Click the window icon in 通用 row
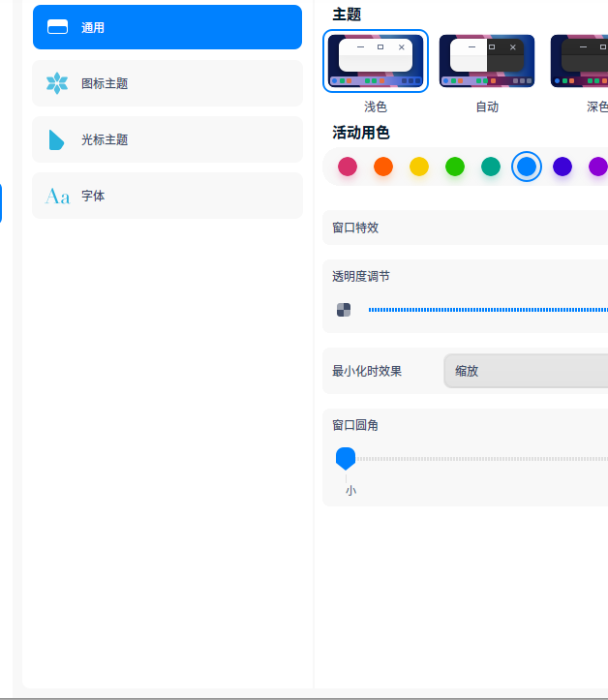 coord(57,27)
